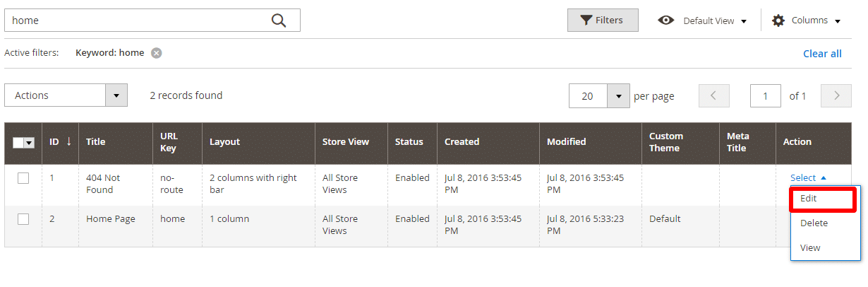
Task: Go to the next page arrow
Action: pyautogui.click(x=836, y=96)
